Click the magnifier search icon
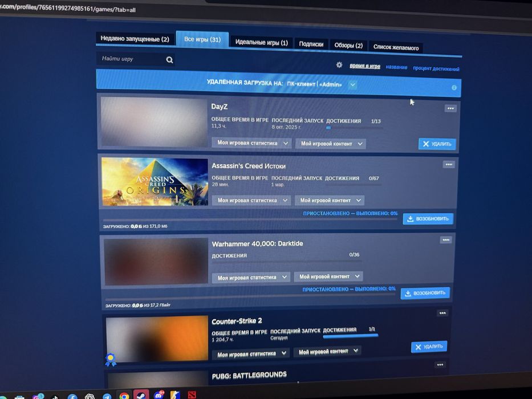Screen dimensions: 532x399 [170, 60]
